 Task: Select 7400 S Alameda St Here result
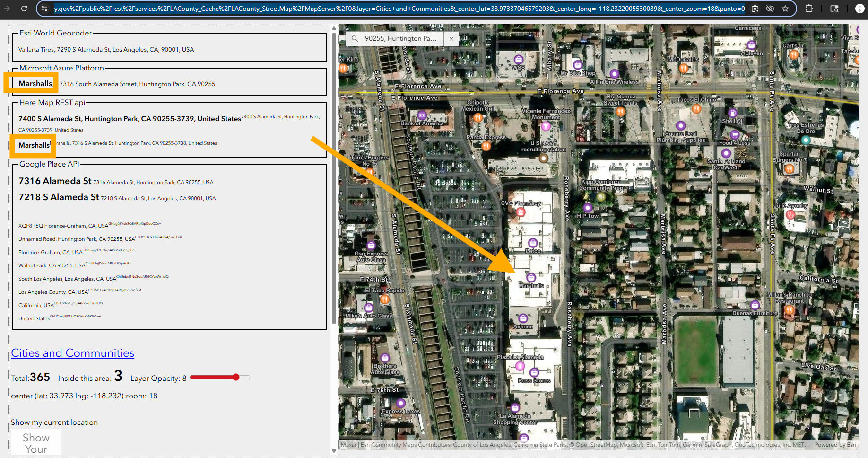click(x=130, y=119)
